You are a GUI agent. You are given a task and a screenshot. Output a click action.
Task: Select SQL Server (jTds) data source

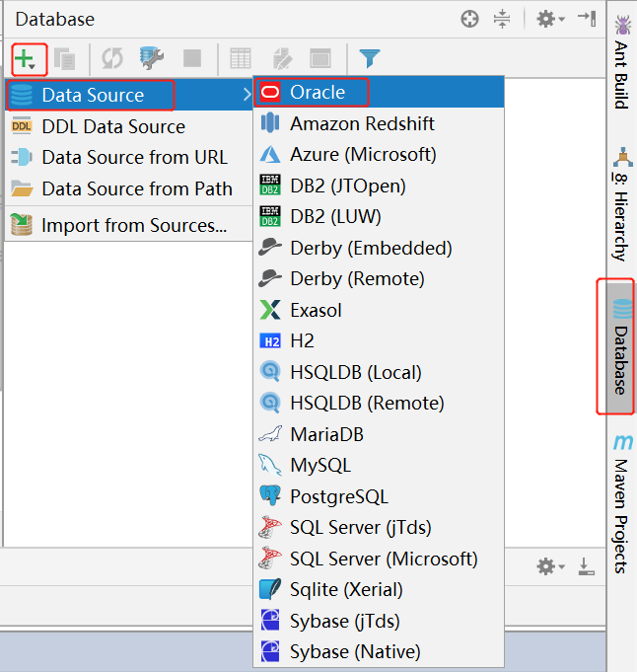(379, 527)
